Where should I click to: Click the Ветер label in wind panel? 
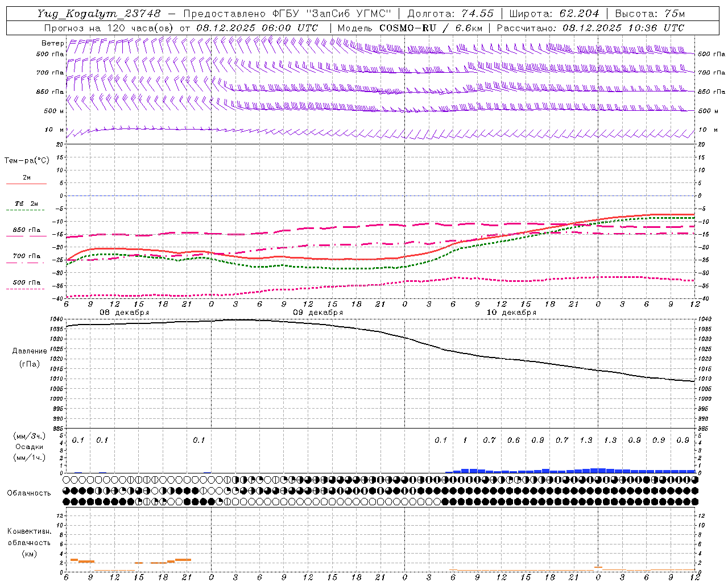pyautogui.click(x=52, y=43)
